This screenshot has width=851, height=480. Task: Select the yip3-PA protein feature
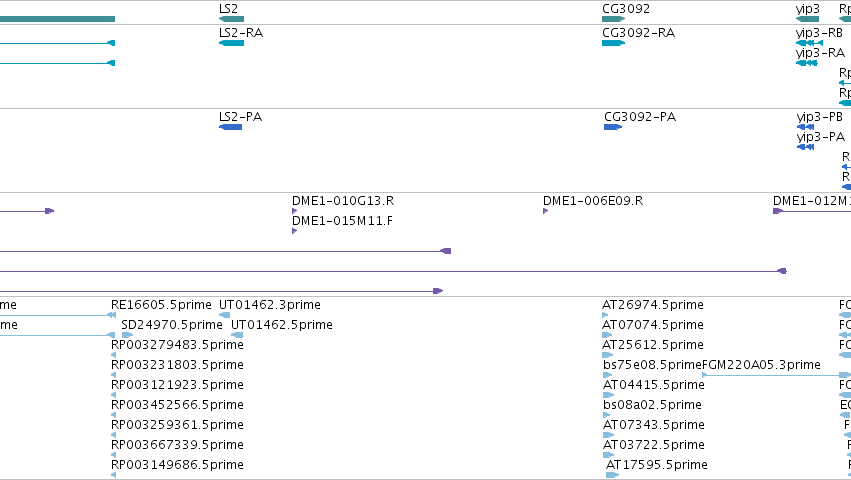821,137
